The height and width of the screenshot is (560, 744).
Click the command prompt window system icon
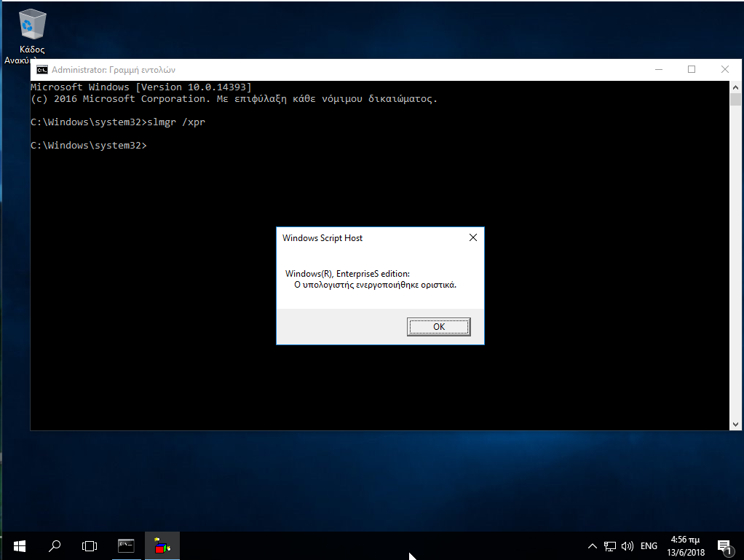click(x=41, y=70)
